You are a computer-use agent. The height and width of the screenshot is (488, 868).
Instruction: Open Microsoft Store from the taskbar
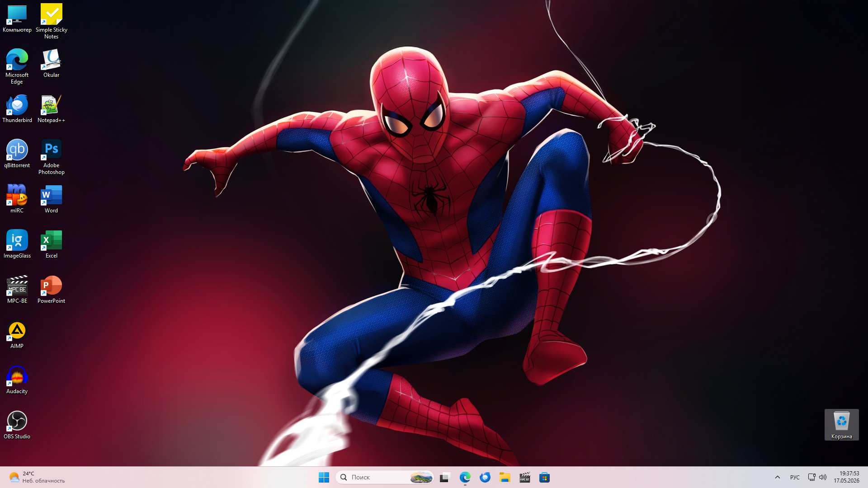(545, 477)
